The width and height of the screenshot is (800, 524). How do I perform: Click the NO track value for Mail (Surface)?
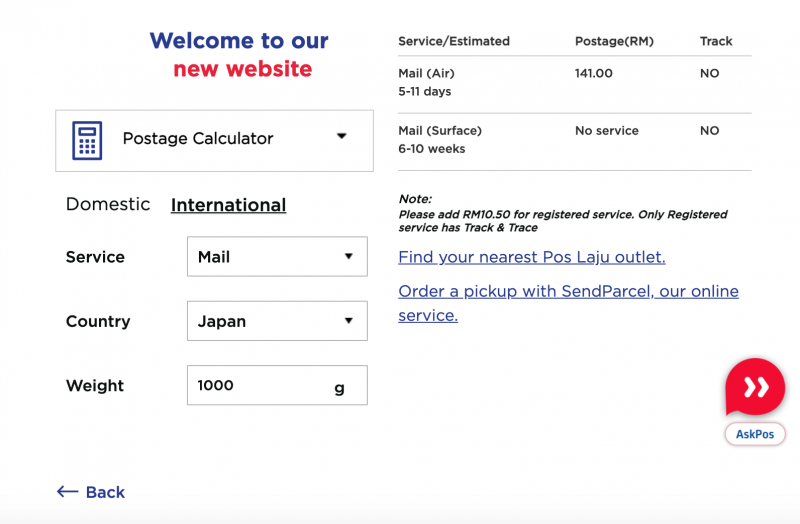[x=709, y=131]
